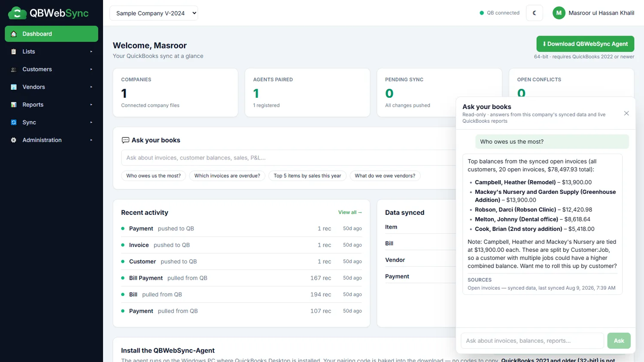Click the Administration gear icon in sidebar
644x362 pixels.
click(14, 140)
